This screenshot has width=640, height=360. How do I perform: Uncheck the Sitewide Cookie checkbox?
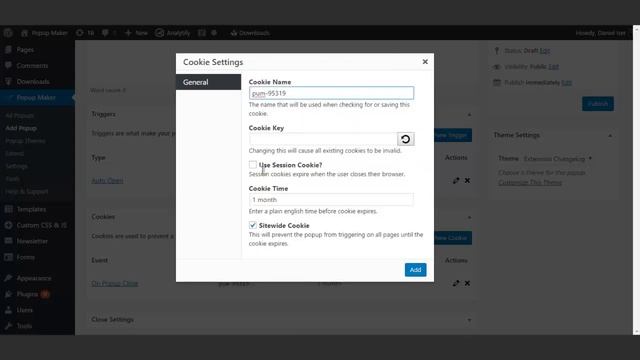pos(253,225)
